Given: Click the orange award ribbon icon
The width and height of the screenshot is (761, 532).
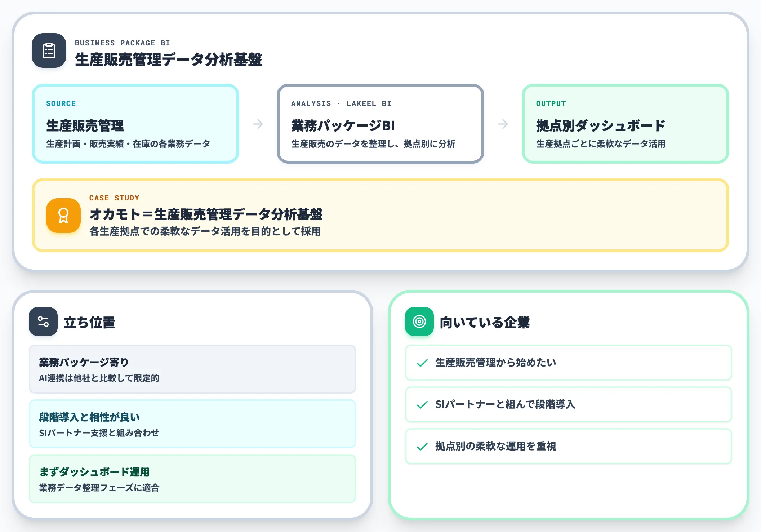Looking at the screenshot, I should click(x=63, y=216).
